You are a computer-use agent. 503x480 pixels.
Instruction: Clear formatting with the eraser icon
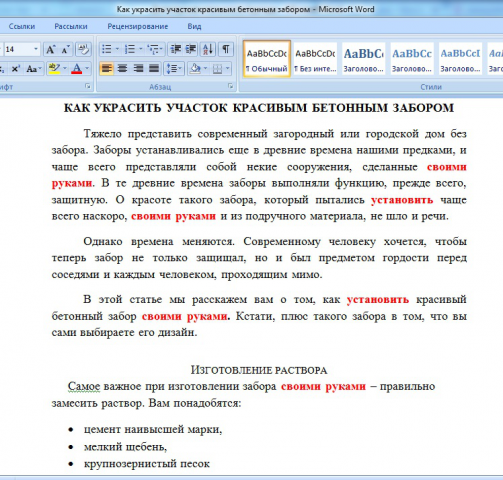click(83, 50)
